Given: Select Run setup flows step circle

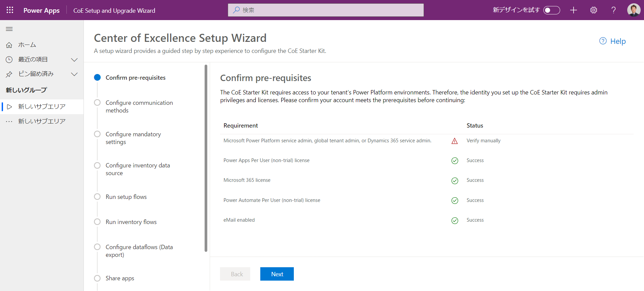Looking at the screenshot, I should tap(97, 197).
